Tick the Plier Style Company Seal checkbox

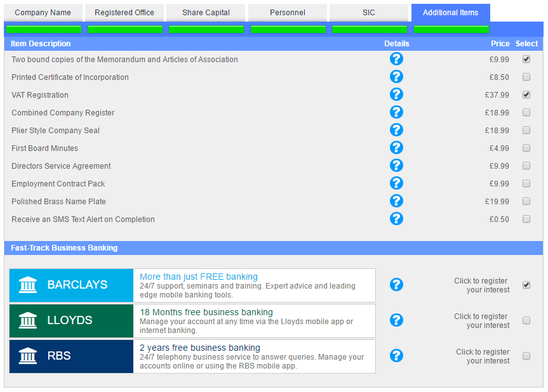point(526,130)
